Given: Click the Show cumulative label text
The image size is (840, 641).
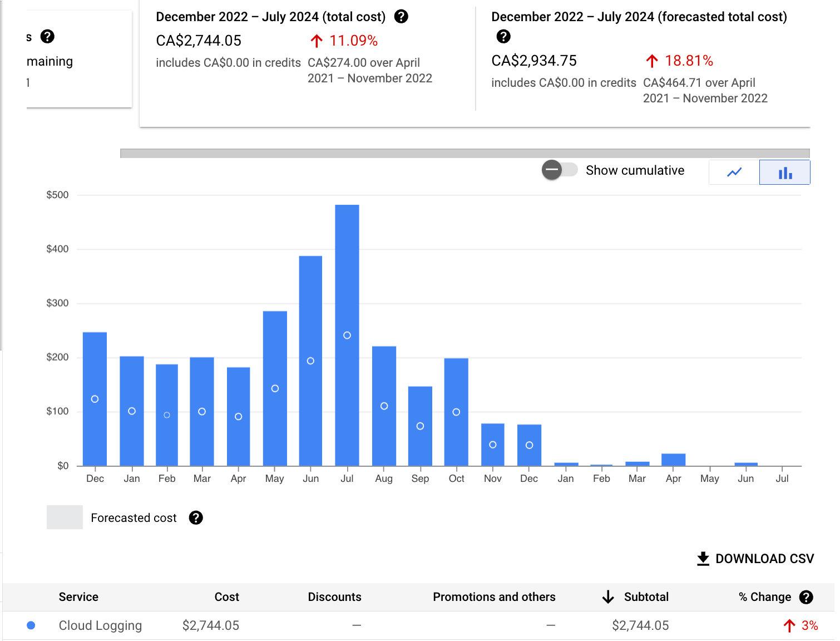Looking at the screenshot, I should [635, 170].
